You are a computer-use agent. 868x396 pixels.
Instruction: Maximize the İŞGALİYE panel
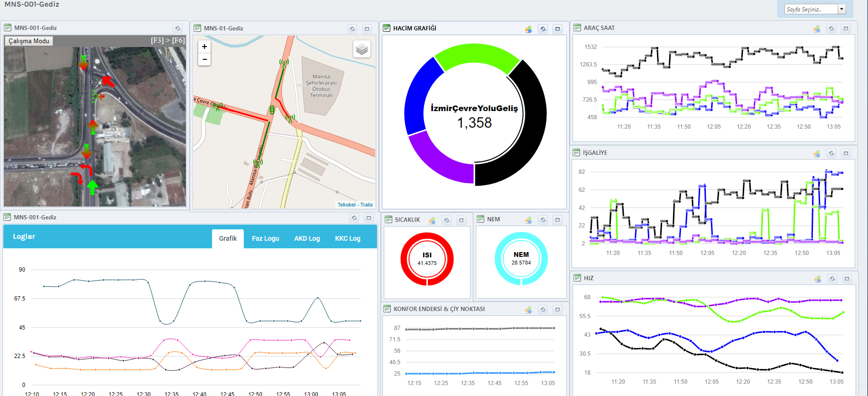point(846,153)
